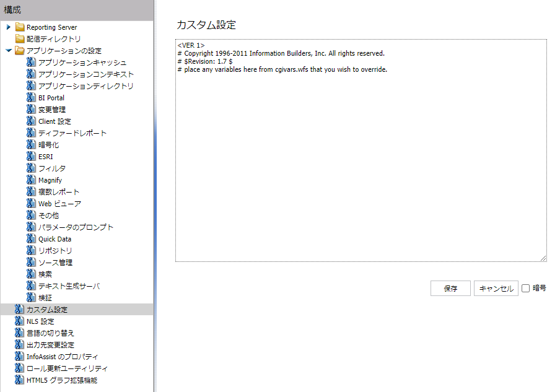Open the Web ビューア label

(59, 204)
